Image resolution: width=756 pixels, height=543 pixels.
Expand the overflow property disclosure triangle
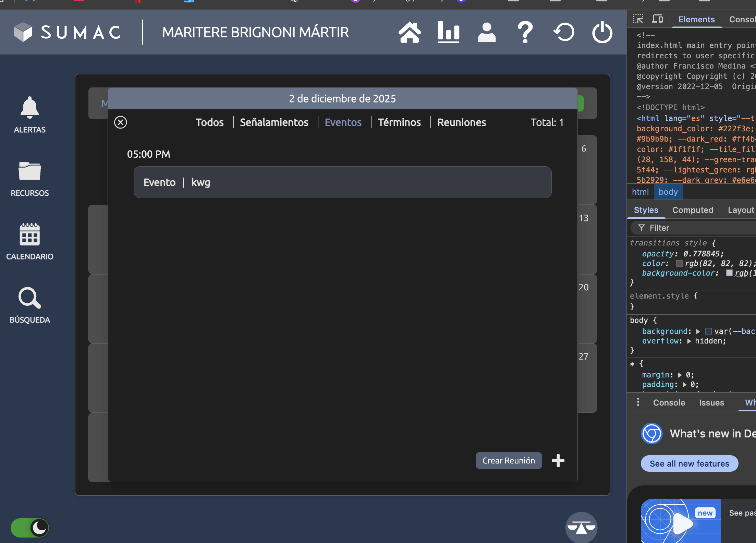(689, 341)
